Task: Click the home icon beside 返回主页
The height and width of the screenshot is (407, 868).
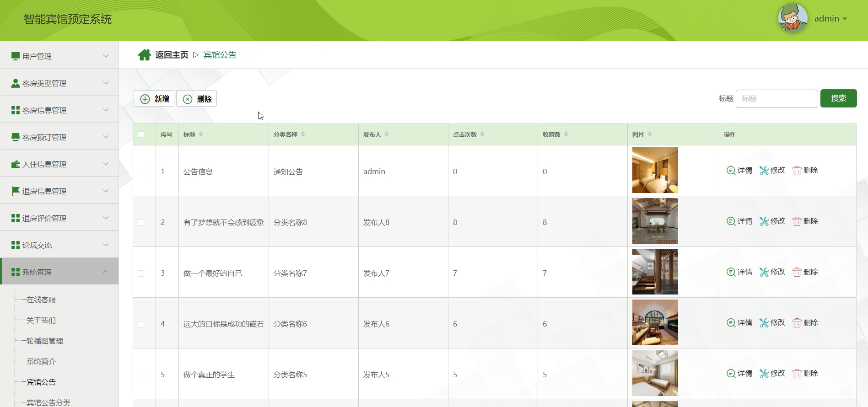Action: 145,55
